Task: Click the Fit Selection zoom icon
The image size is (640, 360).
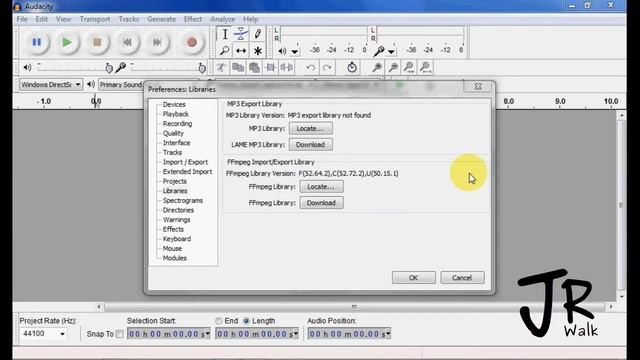Action: [409, 67]
